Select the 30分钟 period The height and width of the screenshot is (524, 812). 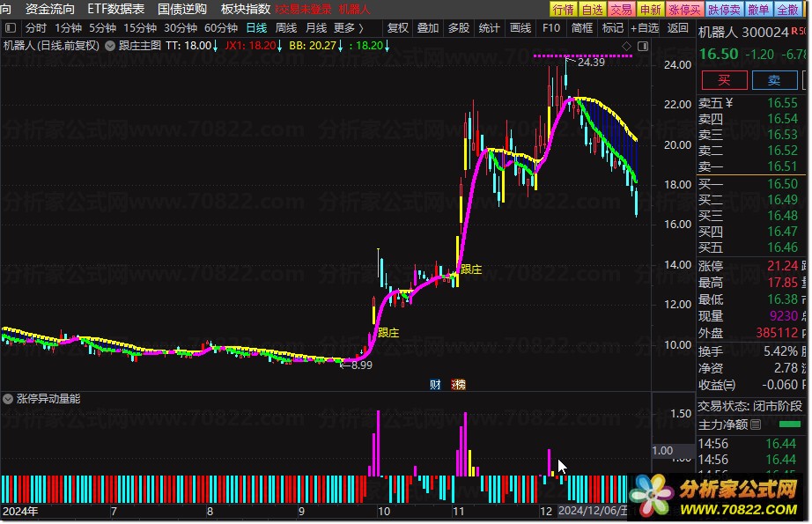coord(181,28)
